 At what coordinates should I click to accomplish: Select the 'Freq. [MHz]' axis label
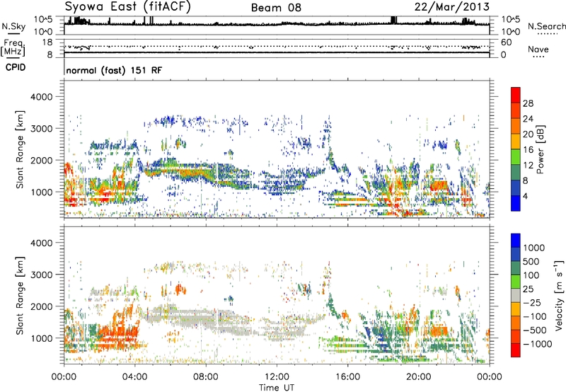pos(13,48)
